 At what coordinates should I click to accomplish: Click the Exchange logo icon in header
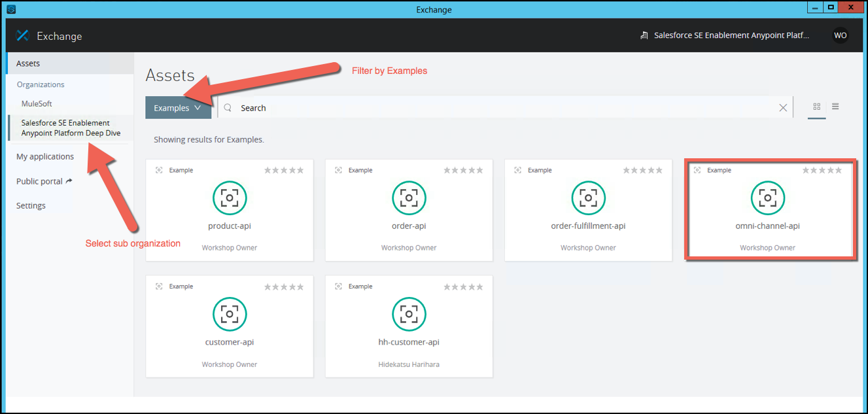[x=23, y=36]
